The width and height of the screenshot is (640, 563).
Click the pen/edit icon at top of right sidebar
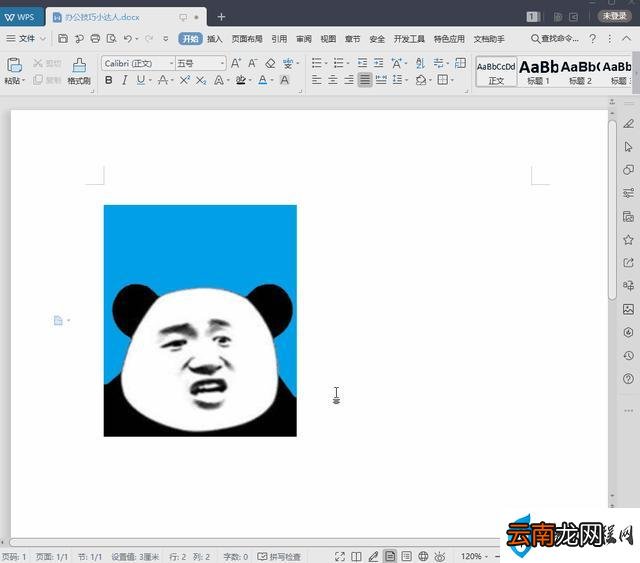pyautogui.click(x=628, y=124)
